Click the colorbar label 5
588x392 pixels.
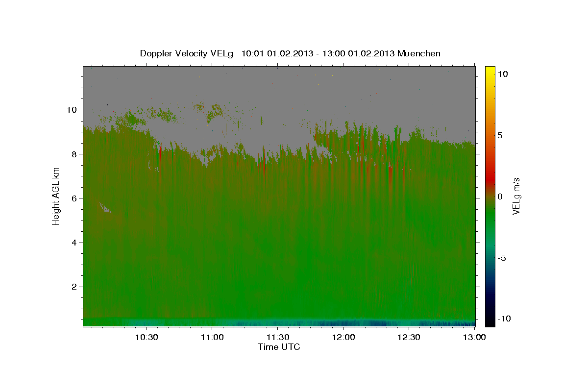[500, 135]
